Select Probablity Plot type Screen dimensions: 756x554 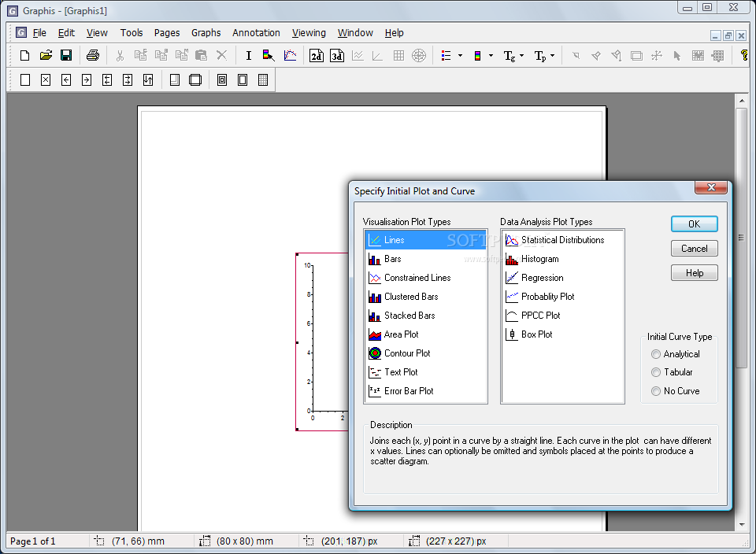(x=562, y=296)
